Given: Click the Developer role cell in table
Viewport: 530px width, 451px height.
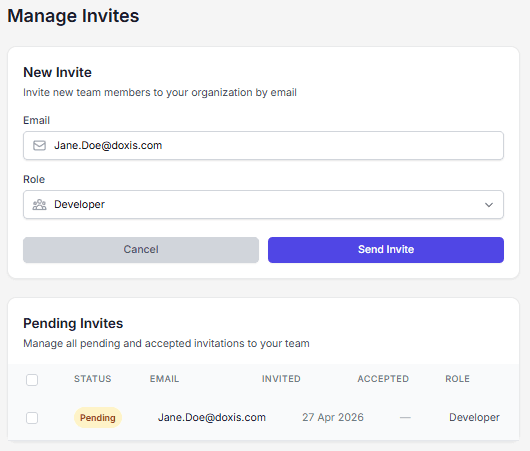Looking at the screenshot, I should click(474, 417).
